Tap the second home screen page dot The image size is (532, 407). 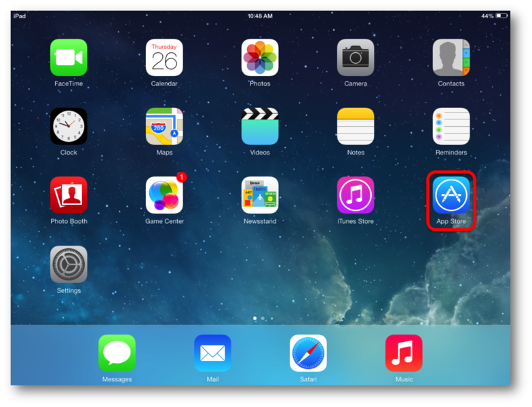[263, 318]
